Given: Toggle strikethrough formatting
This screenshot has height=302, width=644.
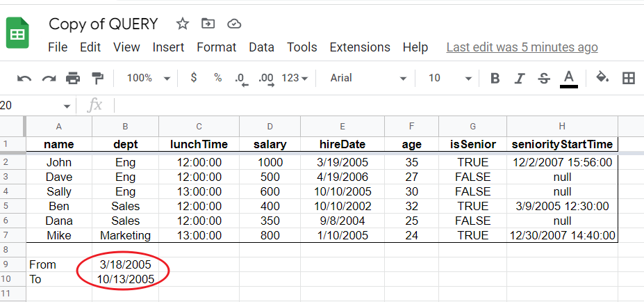Looking at the screenshot, I should click(x=544, y=78).
